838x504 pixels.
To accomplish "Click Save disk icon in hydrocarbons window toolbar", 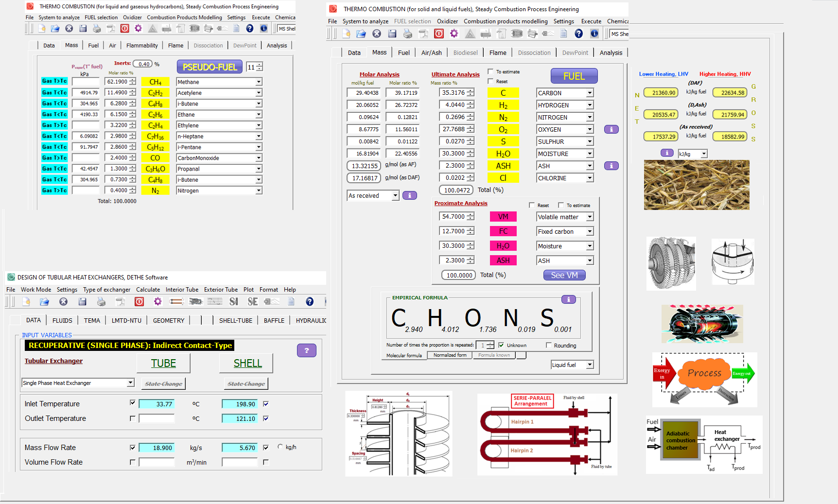I will click(x=83, y=29).
